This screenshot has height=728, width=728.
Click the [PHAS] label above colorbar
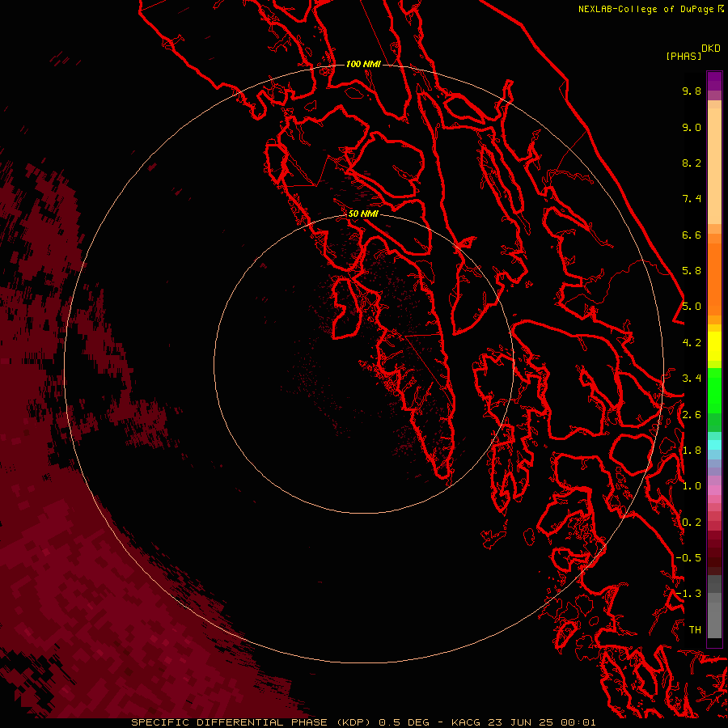pyautogui.click(x=684, y=56)
